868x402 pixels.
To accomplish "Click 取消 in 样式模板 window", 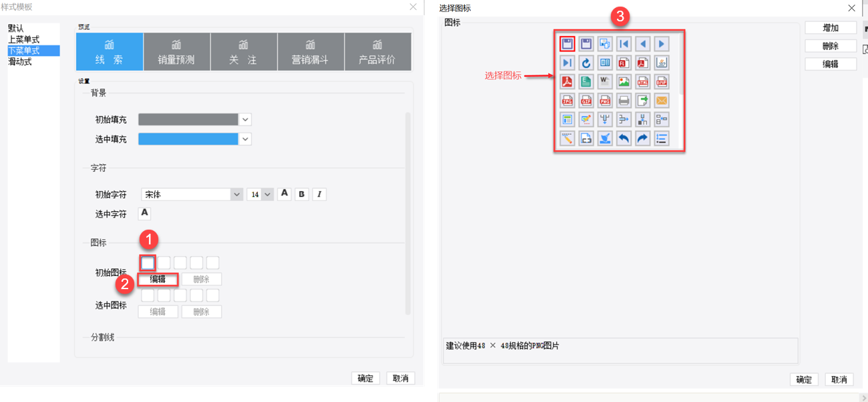I will [x=401, y=378].
